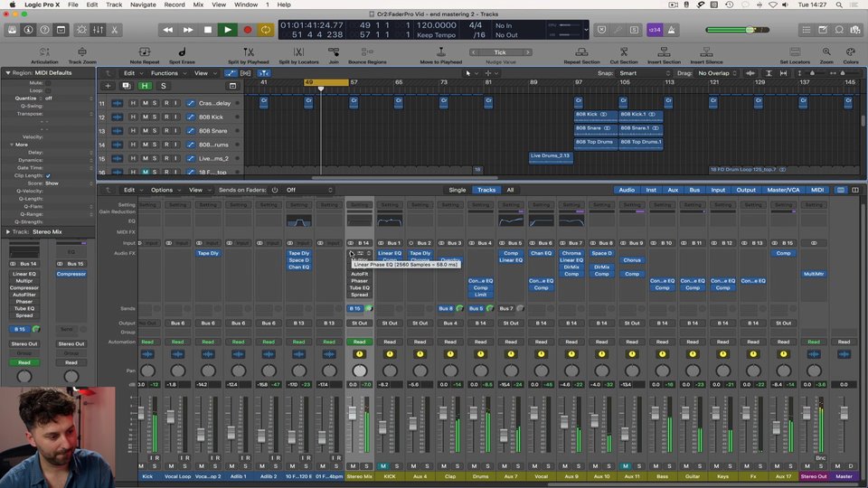Open the Colors palette icon
This screenshot has height=488, width=868.
coord(851,52)
